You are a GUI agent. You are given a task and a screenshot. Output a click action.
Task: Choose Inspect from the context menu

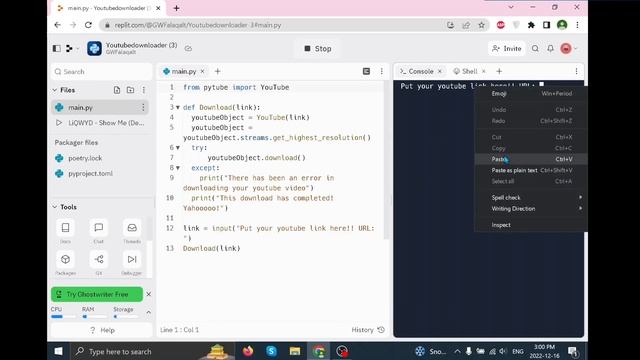pos(531,225)
